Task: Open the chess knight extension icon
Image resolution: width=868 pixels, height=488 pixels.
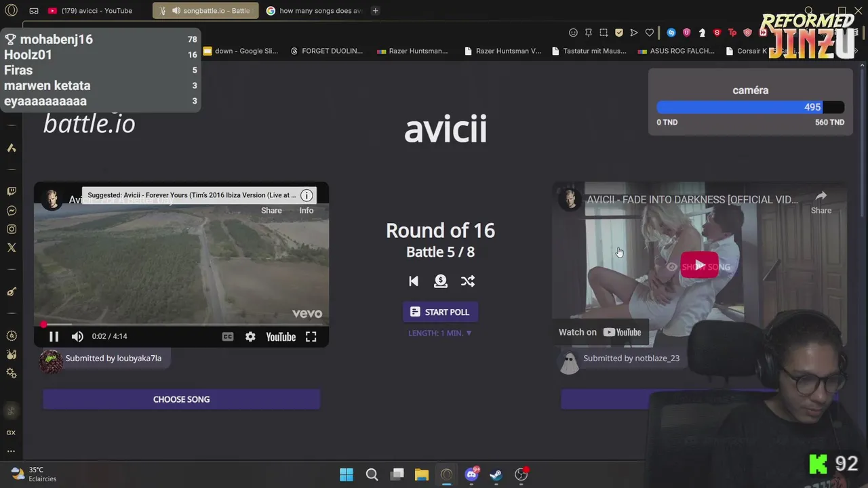Action: (x=702, y=33)
